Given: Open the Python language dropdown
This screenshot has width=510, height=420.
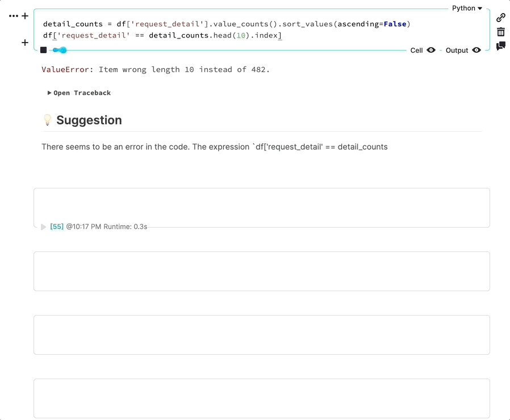Looking at the screenshot, I should click(x=467, y=8).
